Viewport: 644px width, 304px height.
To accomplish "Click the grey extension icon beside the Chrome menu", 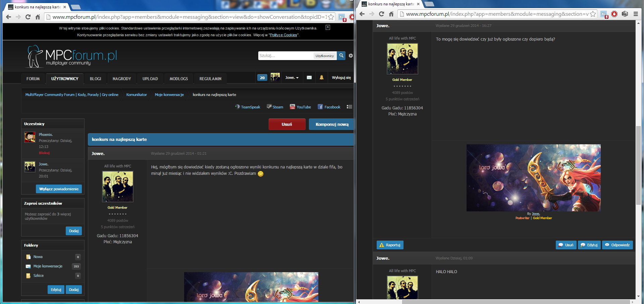I will pyautogui.click(x=625, y=14).
